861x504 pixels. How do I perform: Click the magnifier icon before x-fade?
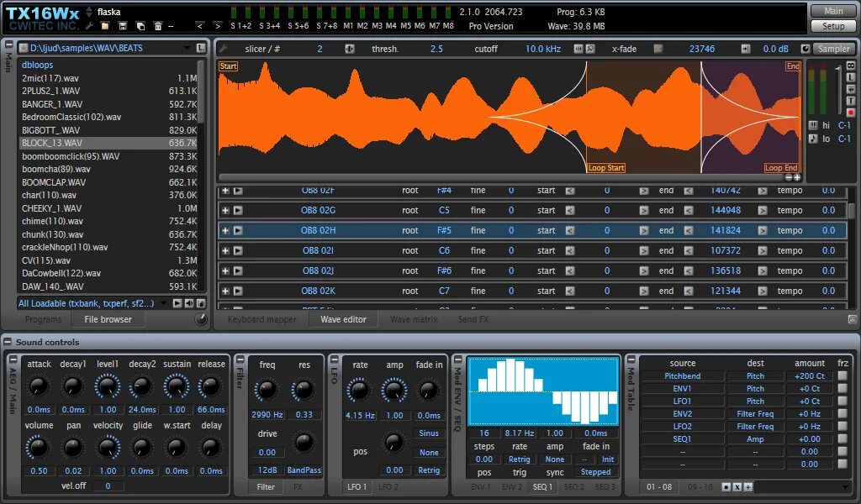pos(590,49)
